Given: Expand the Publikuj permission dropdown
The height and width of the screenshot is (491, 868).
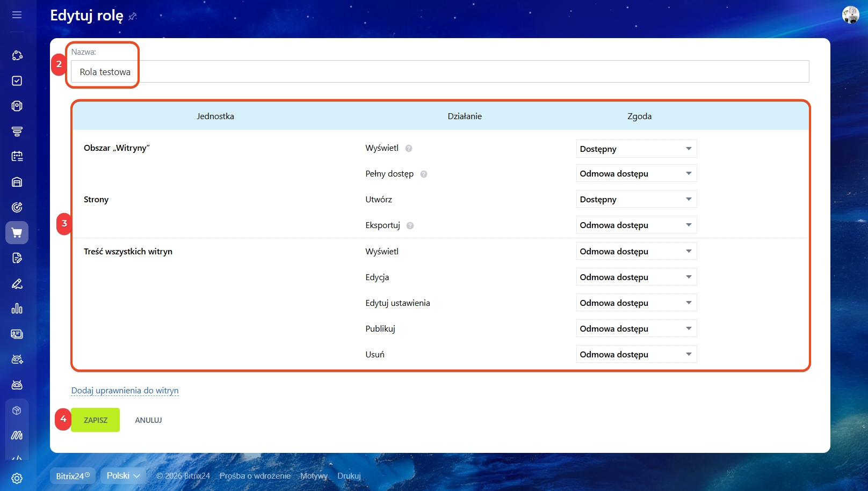Looking at the screenshot, I should point(636,328).
